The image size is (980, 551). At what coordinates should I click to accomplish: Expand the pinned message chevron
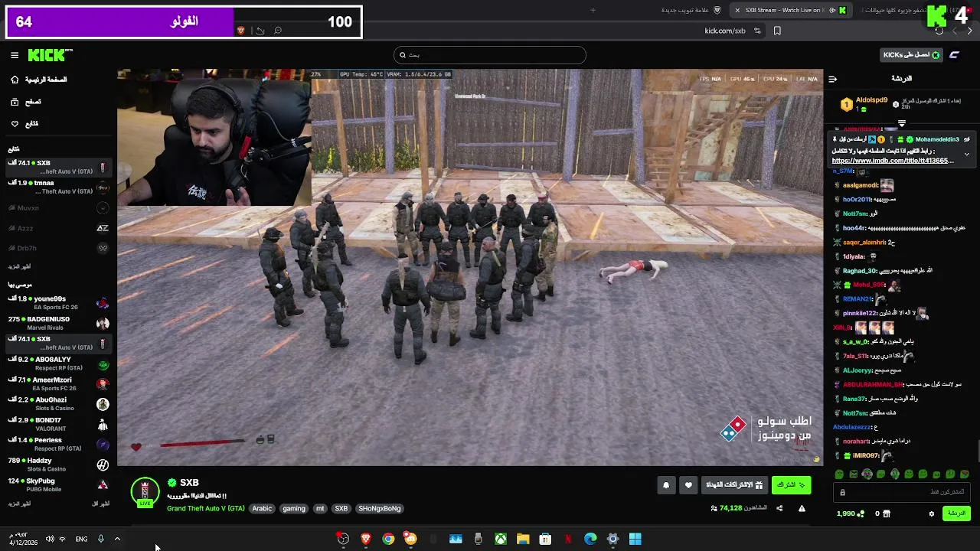click(x=966, y=154)
